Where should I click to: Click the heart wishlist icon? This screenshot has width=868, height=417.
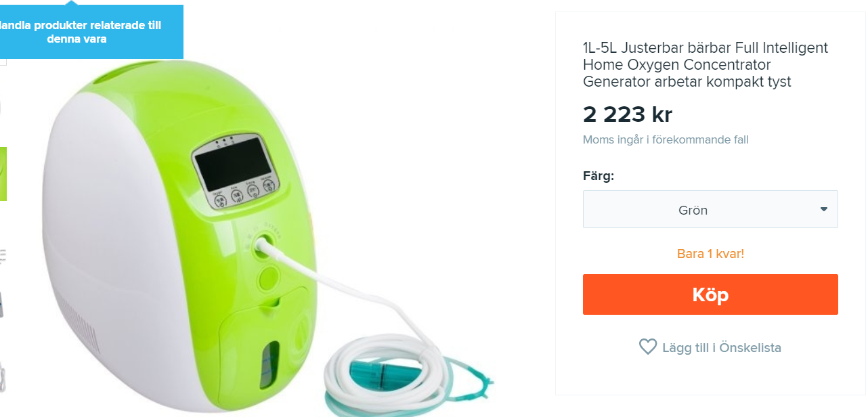click(648, 347)
